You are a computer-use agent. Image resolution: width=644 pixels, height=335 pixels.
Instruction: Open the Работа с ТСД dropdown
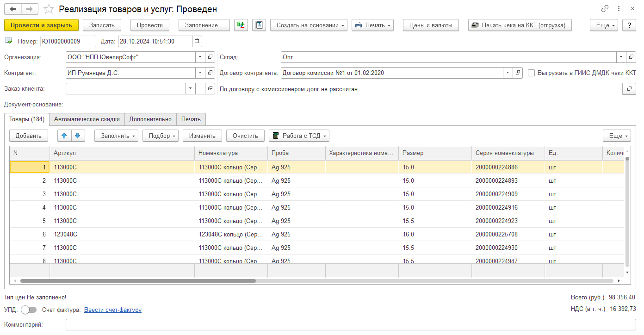pos(299,136)
